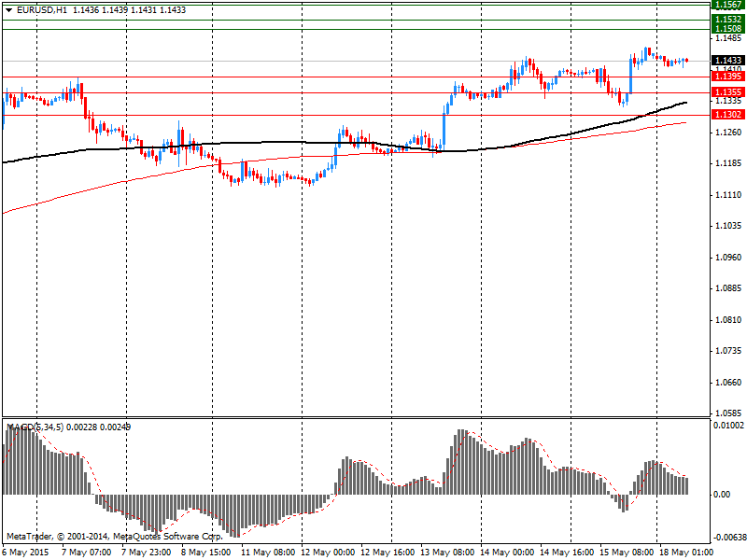Click the MACD scale value -0.00638
The image size is (747, 560).
coord(729,538)
